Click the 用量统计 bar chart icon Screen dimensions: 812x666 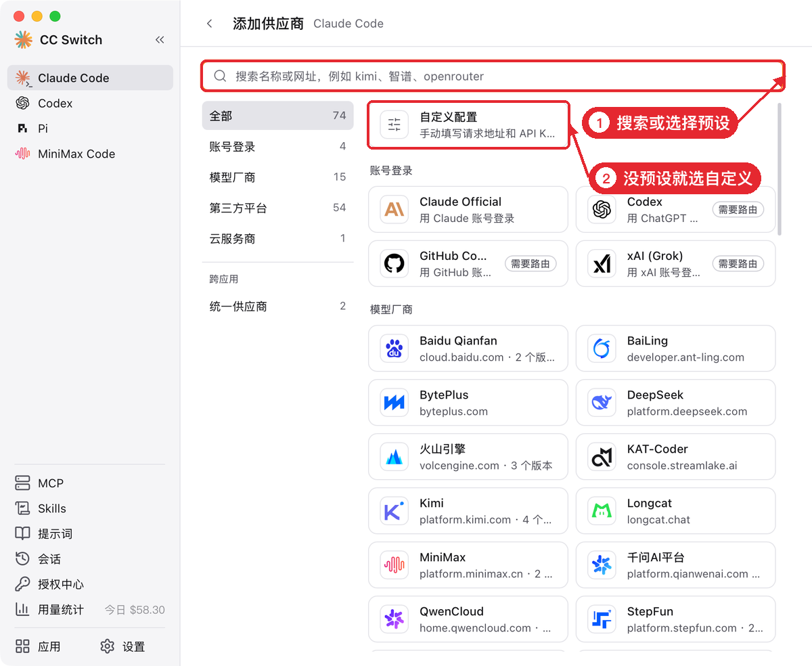(x=22, y=609)
